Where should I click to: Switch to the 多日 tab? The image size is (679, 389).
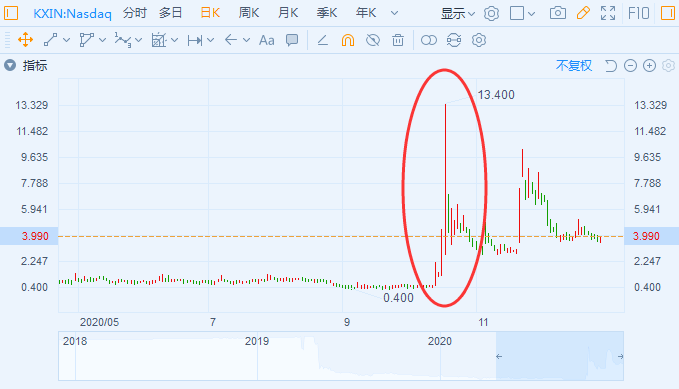click(x=170, y=13)
